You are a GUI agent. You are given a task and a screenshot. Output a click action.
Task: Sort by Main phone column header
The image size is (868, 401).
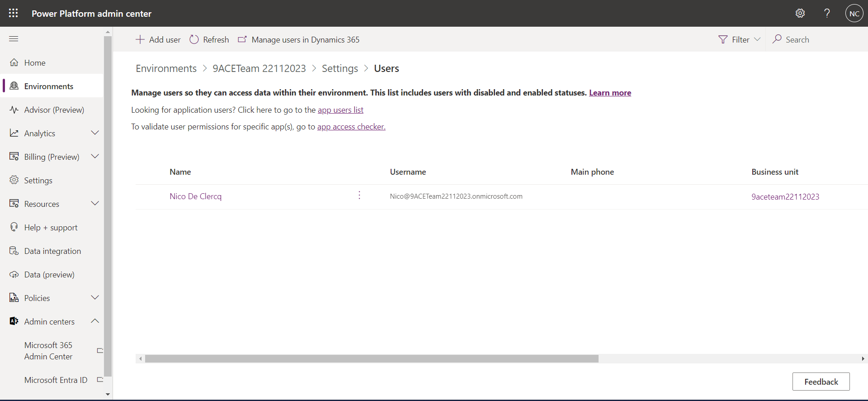(x=592, y=172)
